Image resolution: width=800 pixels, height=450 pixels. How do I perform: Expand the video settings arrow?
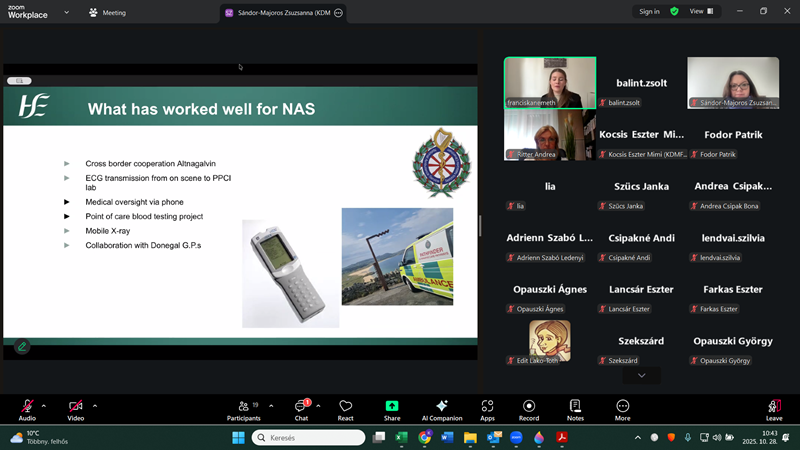[95, 406]
